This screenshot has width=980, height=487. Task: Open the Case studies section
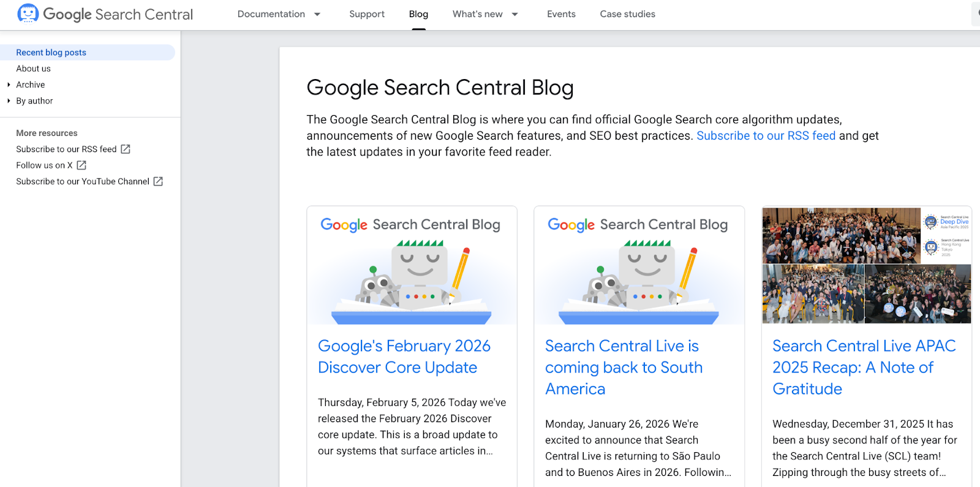point(627,13)
